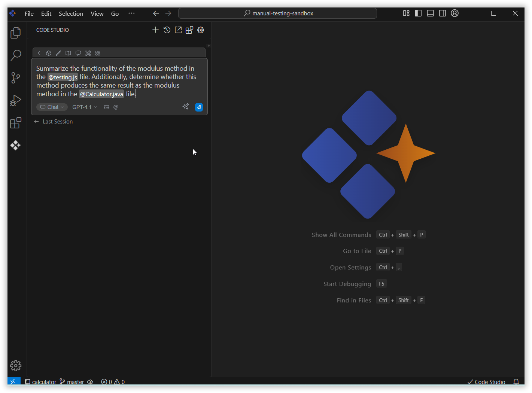The image size is (532, 393).
Task: Open the Selection menu
Action: tap(71, 13)
